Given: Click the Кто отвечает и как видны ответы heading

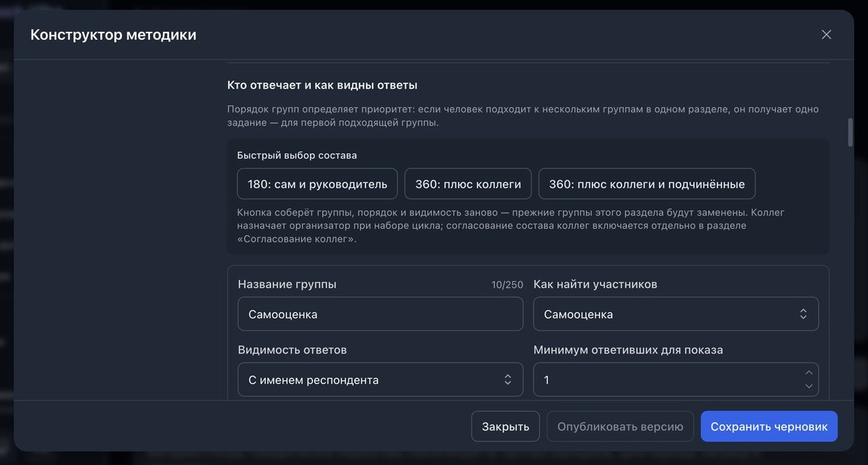Looking at the screenshot, I should 322,86.
